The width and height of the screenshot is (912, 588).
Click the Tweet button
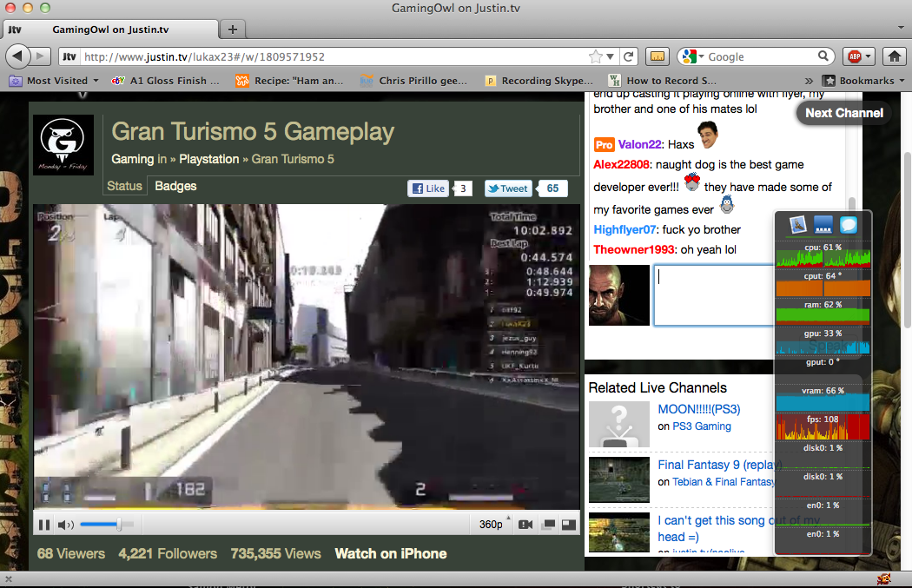click(x=507, y=188)
